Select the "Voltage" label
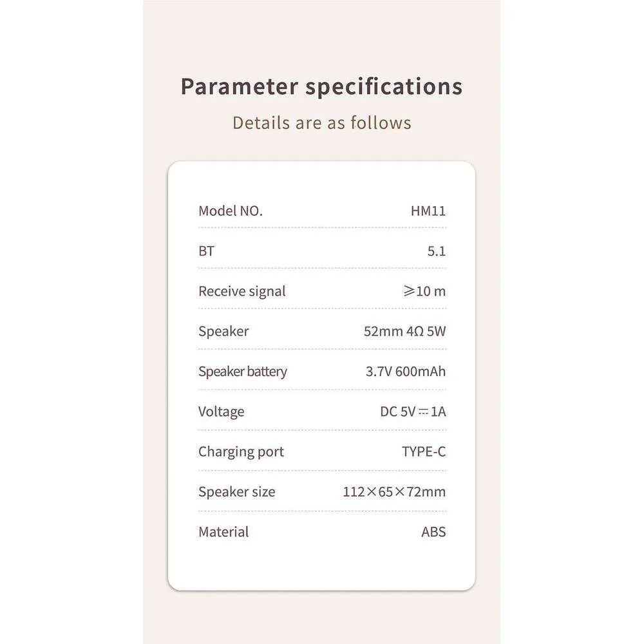This screenshot has width=644, height=644. click(x=222, y=412)
